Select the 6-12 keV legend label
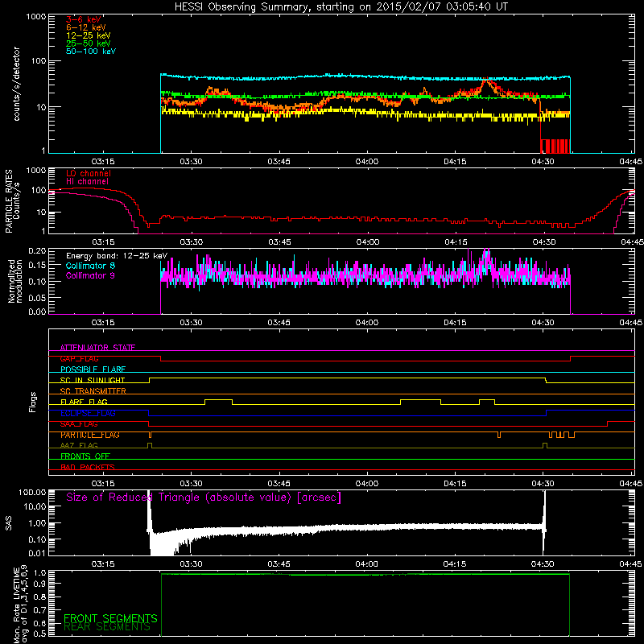 pos(86,27)
